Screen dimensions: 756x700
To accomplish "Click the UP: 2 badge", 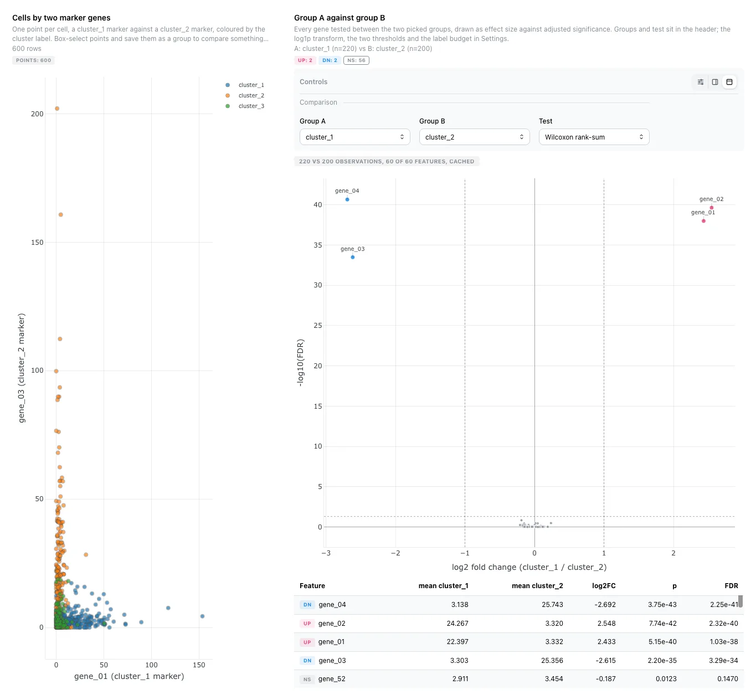I will point(305,60).
